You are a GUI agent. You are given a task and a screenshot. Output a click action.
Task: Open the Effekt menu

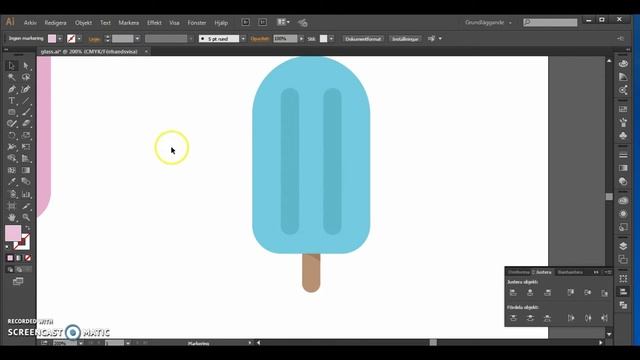click(154, 23)
